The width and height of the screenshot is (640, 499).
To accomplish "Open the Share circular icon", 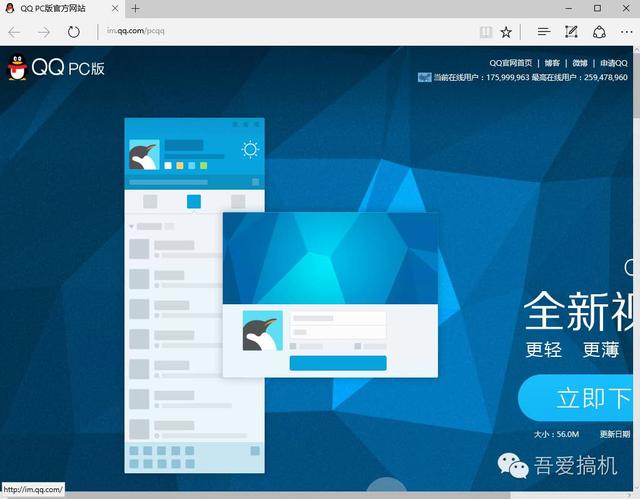I will click(x=599, y=32).
